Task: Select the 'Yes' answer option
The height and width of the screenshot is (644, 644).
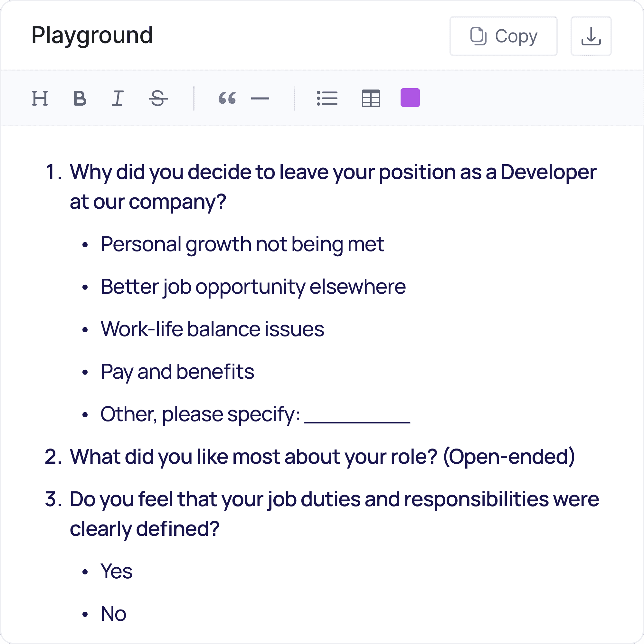Action: tap(117, 571)
